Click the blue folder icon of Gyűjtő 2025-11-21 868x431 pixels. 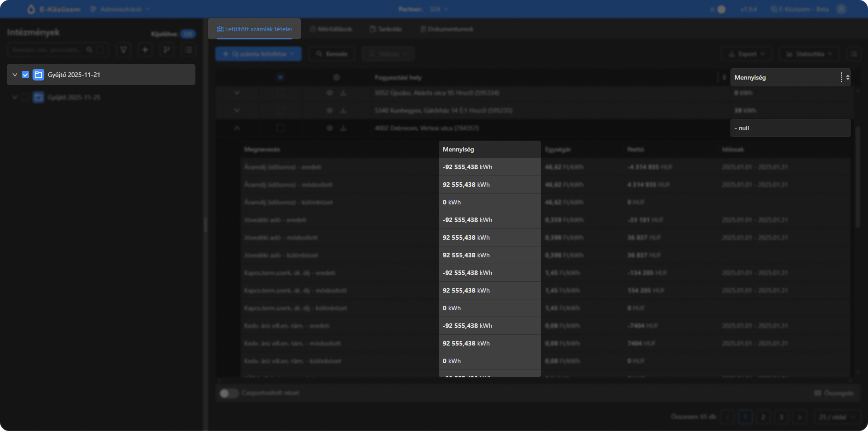[x=38, y=75]
